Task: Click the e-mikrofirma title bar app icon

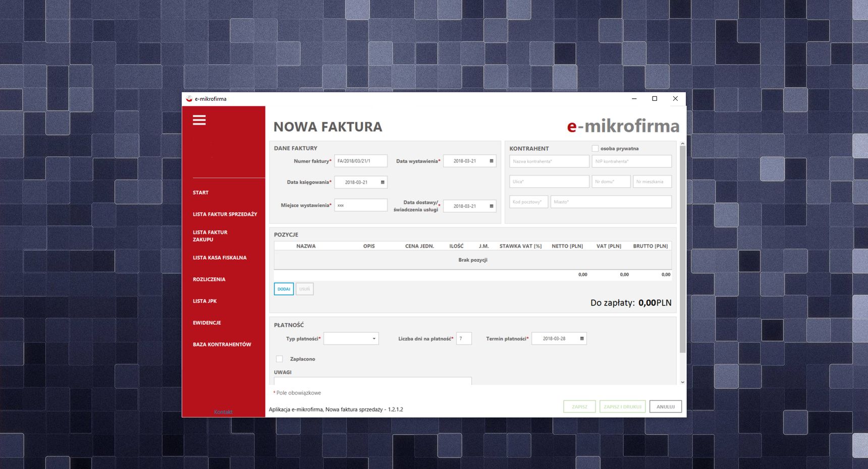Action: (189, 99)
